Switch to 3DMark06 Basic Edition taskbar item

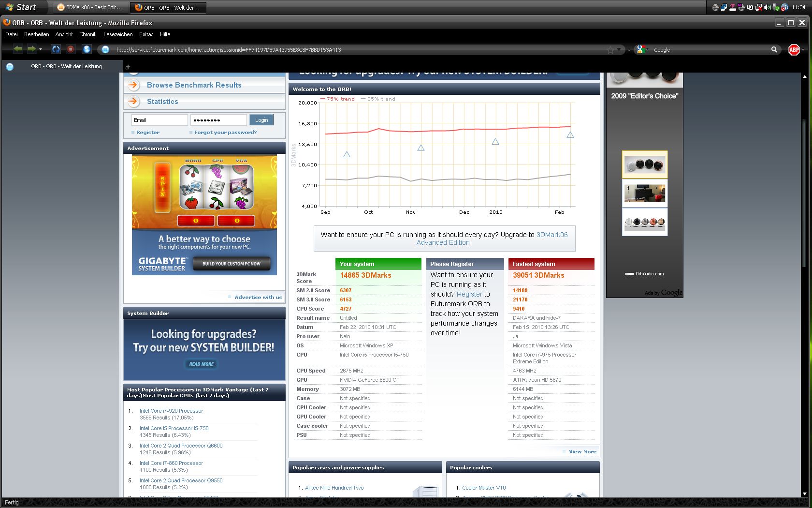90,7
